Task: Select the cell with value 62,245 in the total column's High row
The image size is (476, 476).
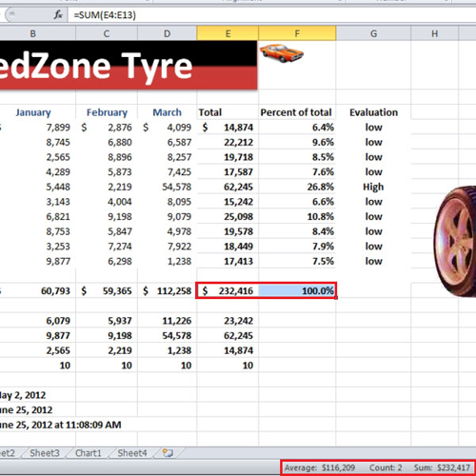Action: [x=228, y=187]
